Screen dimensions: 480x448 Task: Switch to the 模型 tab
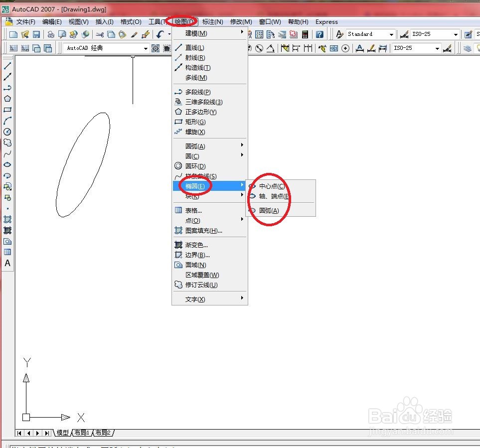(x=63, y=433)
